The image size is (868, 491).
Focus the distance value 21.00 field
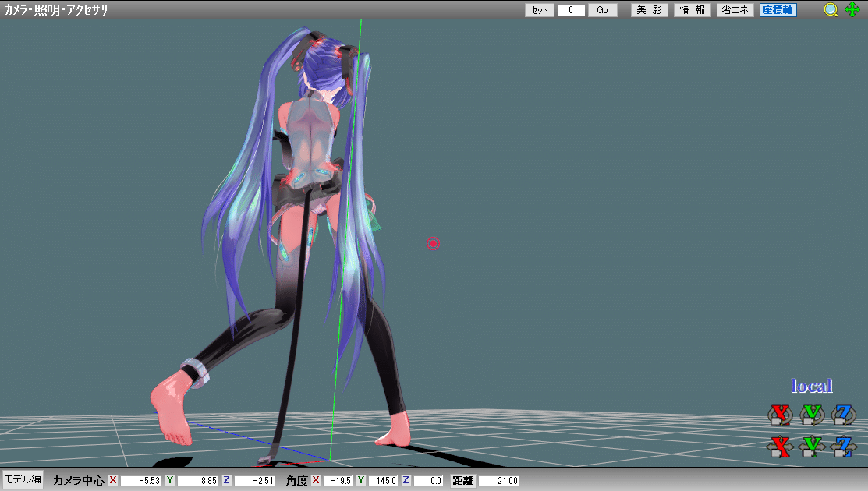click(x=499, y=481)
